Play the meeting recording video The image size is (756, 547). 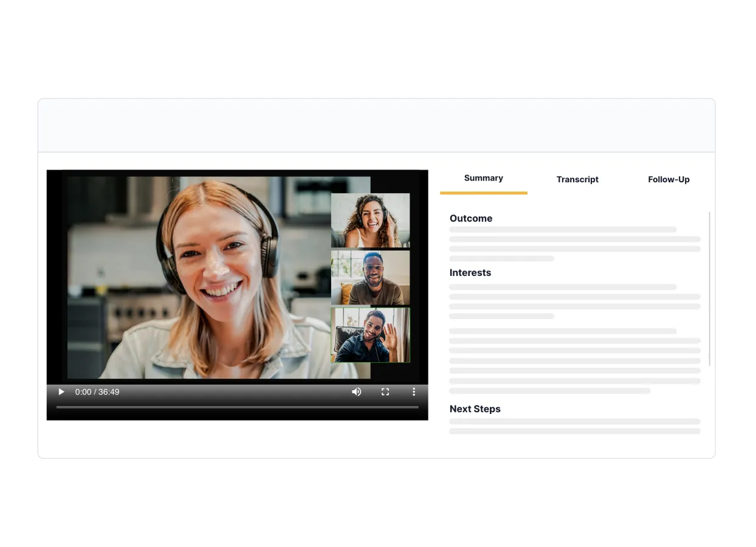tap(61, 392)
